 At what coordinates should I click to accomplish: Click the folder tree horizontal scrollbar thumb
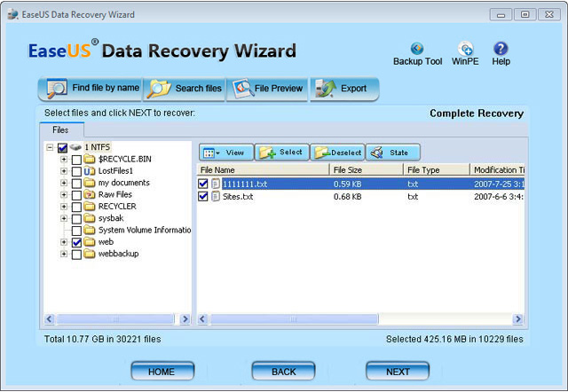click(115, 319)
